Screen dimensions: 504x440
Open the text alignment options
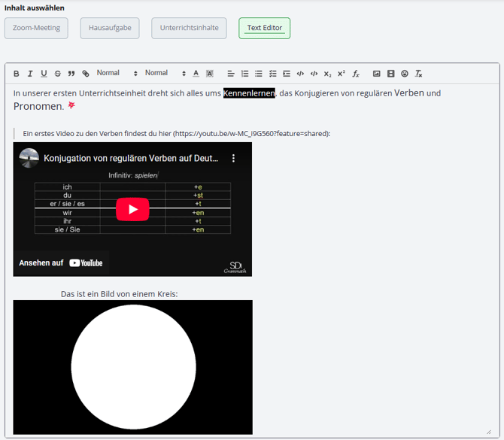pos(231,74)
